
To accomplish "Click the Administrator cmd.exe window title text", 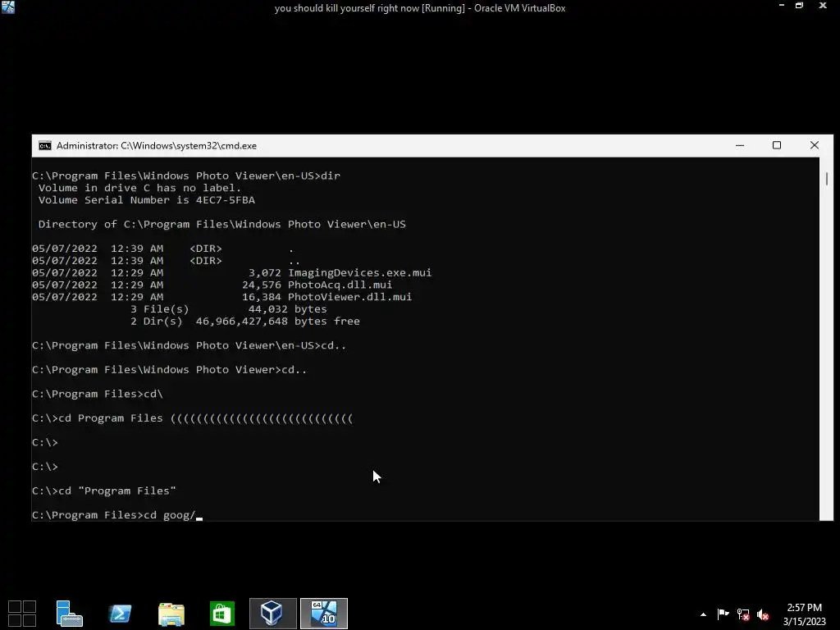I will pos(157,146).
